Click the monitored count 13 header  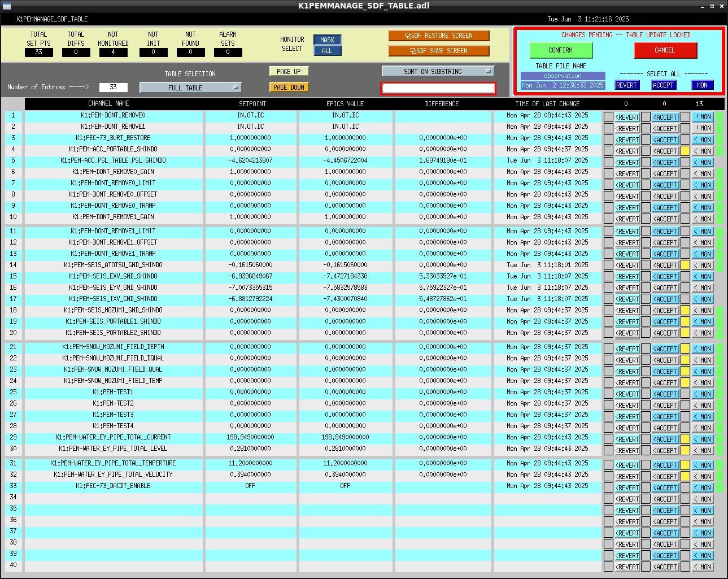[x=699, y=104]
